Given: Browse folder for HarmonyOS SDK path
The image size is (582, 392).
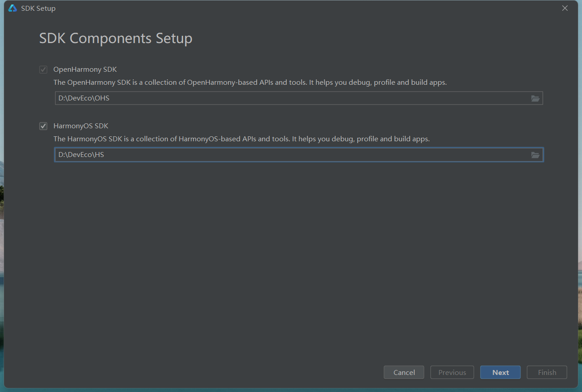Looking at the screenshot, I should point(535,155).
